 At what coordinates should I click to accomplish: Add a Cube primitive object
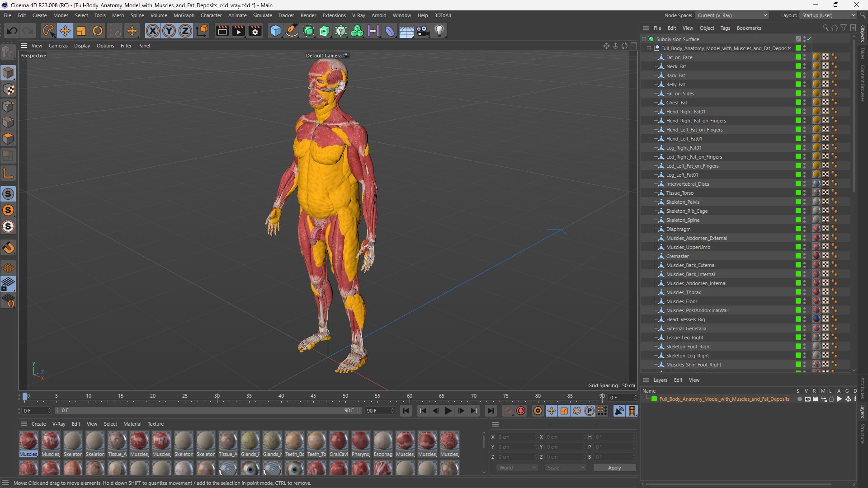(275, 31)
